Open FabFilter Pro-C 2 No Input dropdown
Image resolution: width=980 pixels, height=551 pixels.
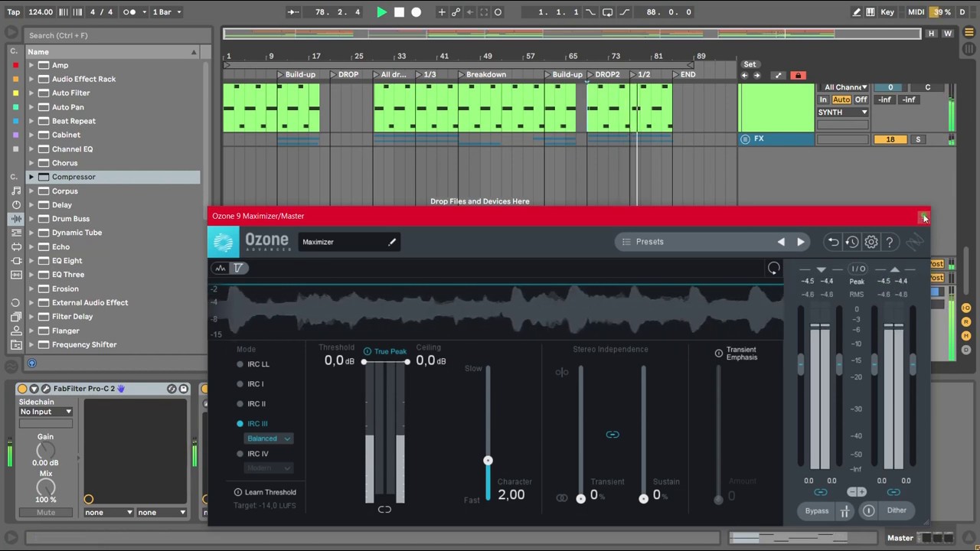(46, 412)
